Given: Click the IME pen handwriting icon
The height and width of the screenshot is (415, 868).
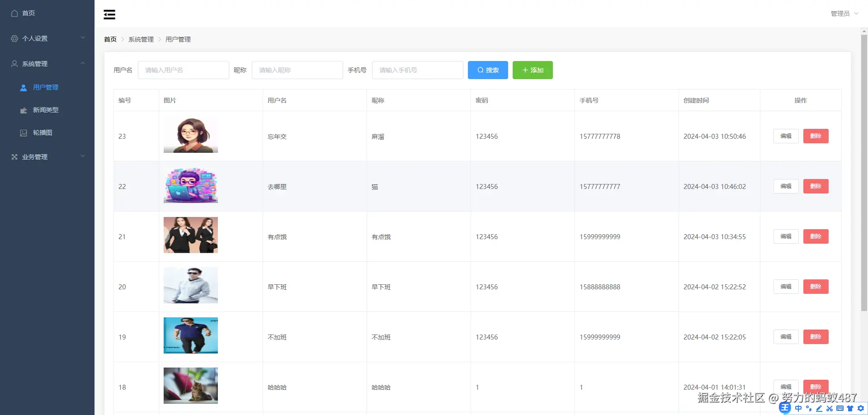Looking at the screenshot, I should pyautogui.click(x=819, y=408).
